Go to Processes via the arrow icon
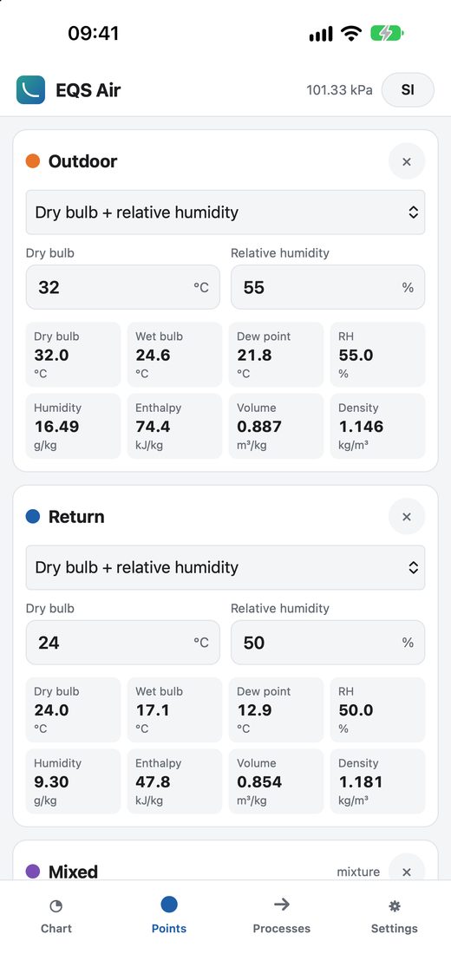This screenshot has width=451, height=980. [x=282, y=905]
